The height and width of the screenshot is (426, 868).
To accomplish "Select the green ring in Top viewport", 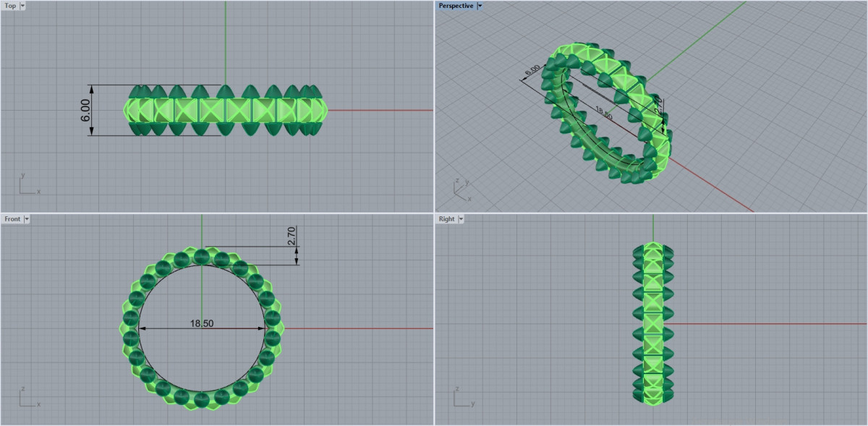I will [x=226, y=110].
